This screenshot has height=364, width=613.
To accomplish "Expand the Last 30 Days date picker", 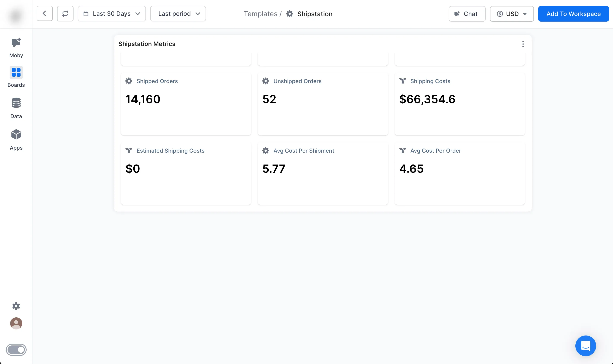I will click(112, 14).
